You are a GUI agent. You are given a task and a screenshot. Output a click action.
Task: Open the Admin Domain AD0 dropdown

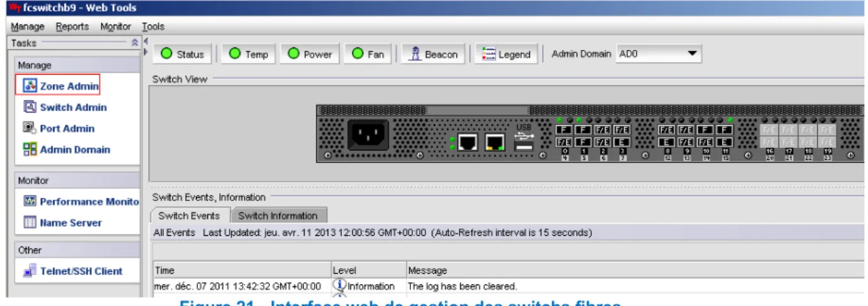659,54
